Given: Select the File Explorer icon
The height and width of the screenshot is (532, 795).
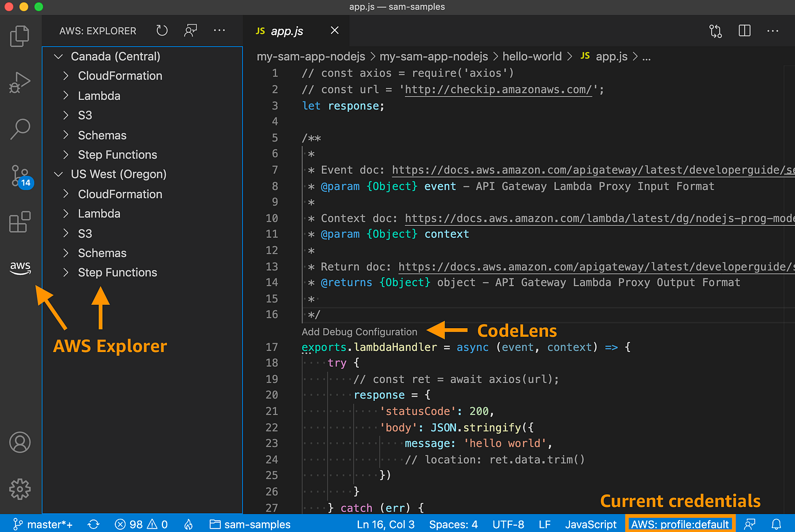Looking at the screenshot, I should click(x=20, y=35).
